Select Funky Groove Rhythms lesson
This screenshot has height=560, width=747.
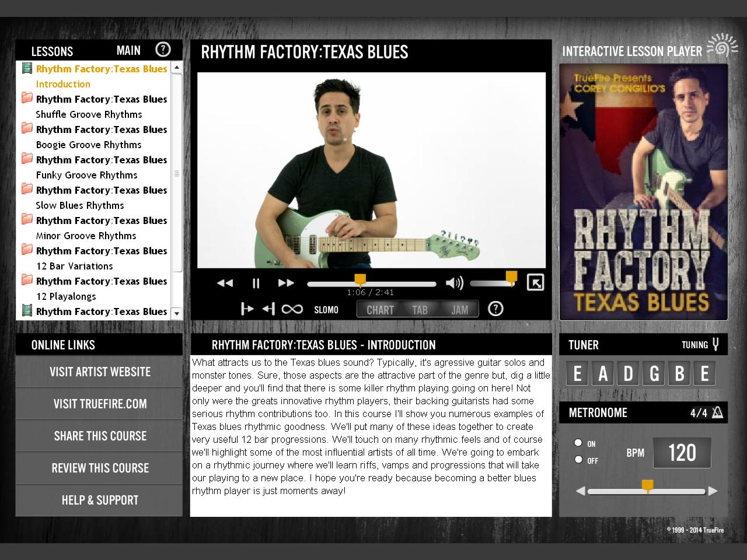pyautogui.click(x=86, y=175)
